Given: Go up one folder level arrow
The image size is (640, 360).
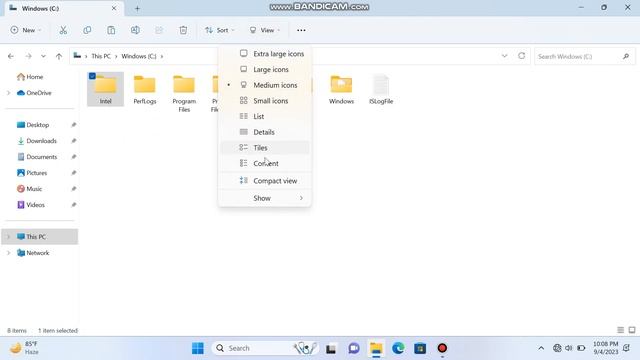Looking at the screenshot, I should coord(59,56).
